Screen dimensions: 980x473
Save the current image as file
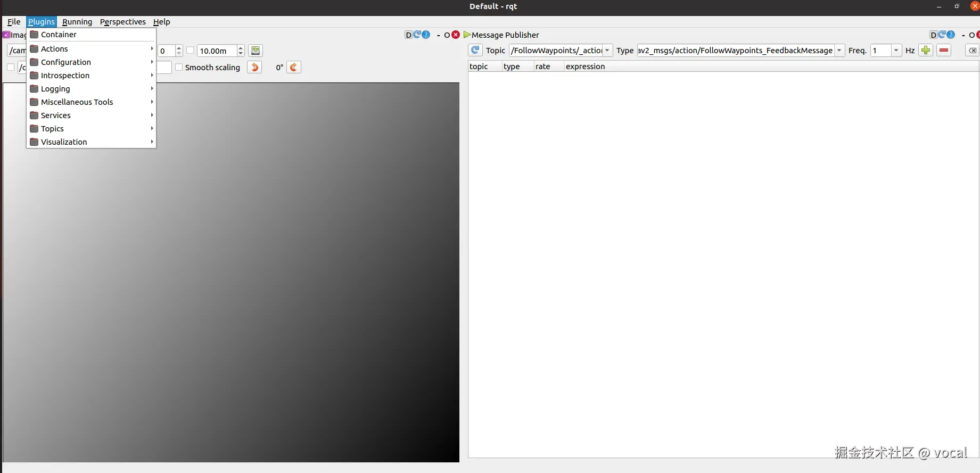[x=256, y=51]
